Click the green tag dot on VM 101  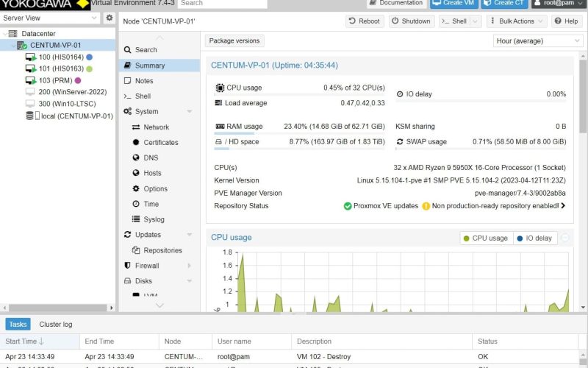click(x=89, y=68)
